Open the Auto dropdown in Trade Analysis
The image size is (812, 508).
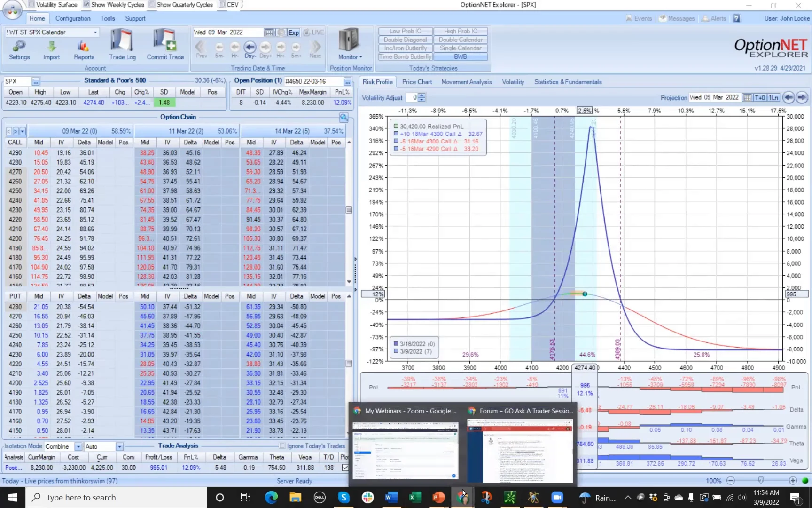click(119, 446)
